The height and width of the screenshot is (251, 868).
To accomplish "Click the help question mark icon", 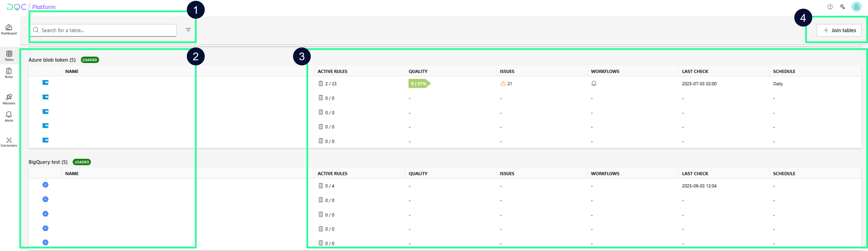I will 830,7.
